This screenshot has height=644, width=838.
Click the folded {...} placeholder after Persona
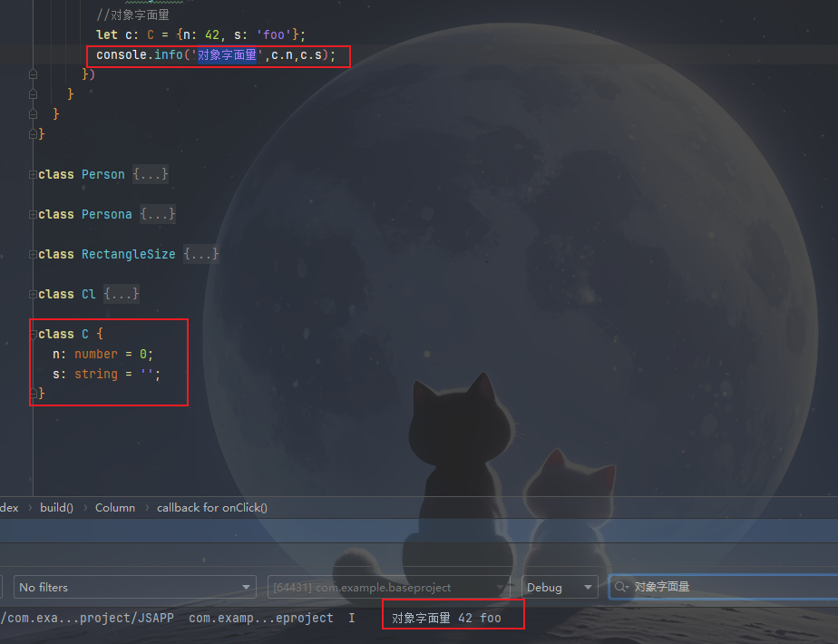[158, 214]
